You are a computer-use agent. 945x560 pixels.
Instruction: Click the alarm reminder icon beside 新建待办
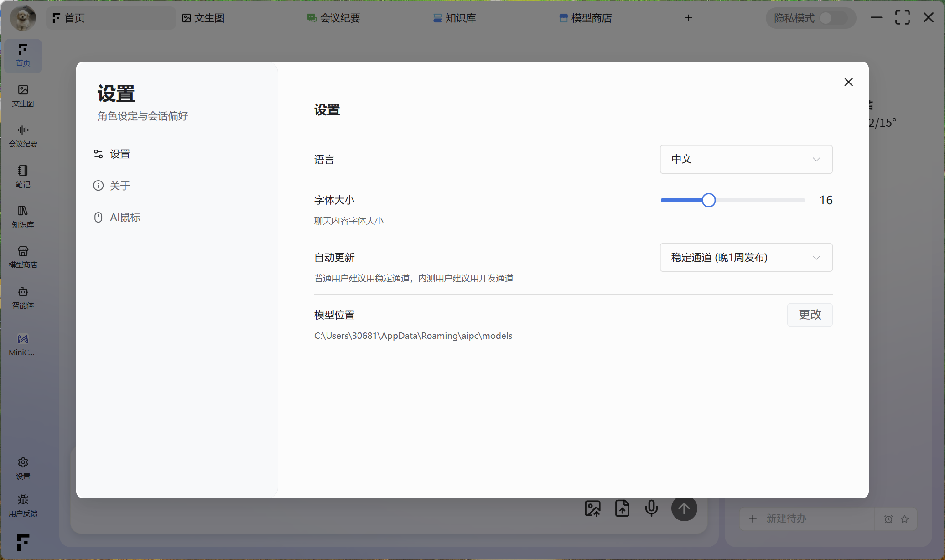point(888,519)
